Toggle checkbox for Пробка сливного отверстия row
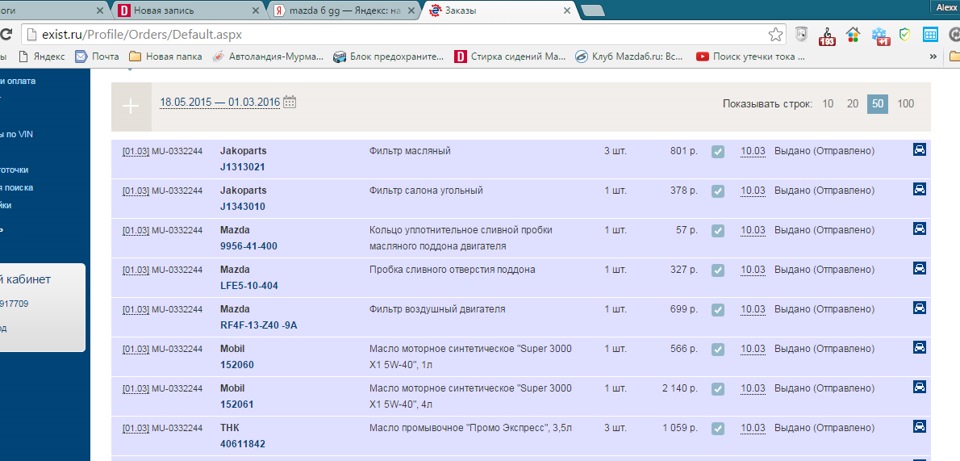Screen dimensions: 960x461 coord(718,270)
